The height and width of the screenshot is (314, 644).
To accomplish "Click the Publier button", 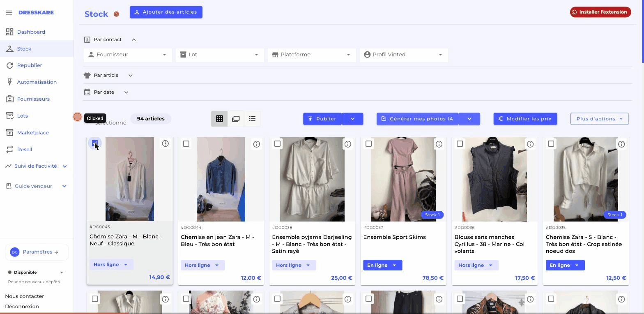I will pos(322,119).
